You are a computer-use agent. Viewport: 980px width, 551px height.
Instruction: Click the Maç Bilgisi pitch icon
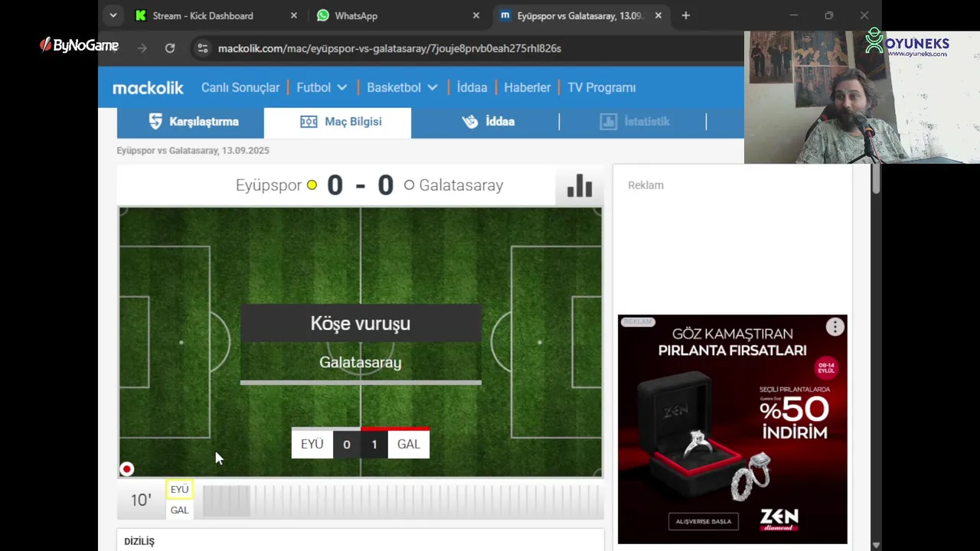coord(309,122)
